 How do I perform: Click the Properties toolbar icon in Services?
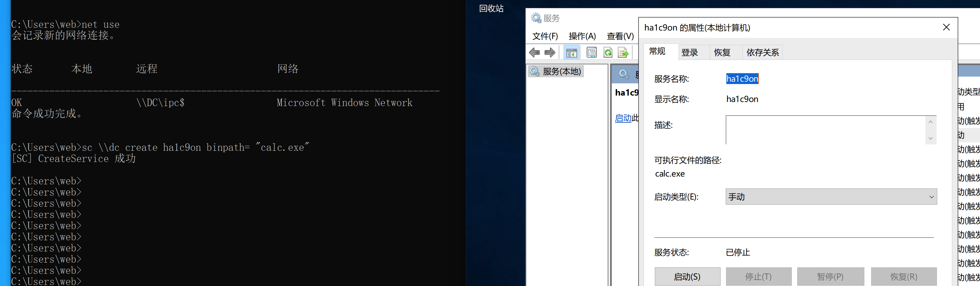[592, 53]
